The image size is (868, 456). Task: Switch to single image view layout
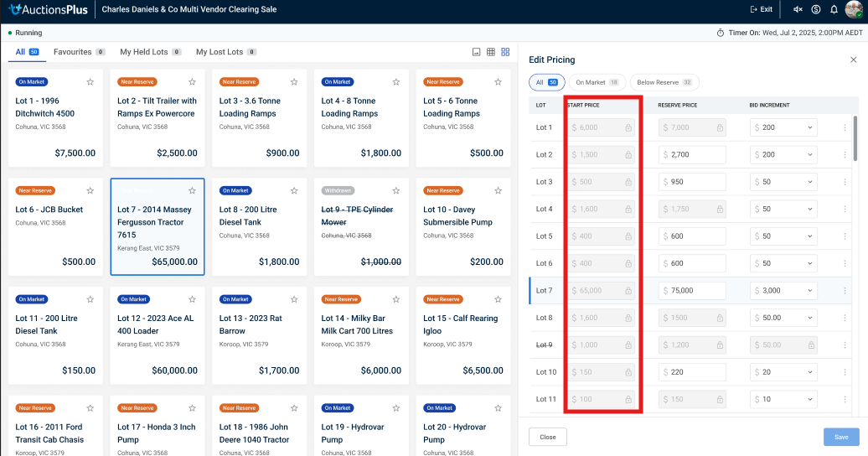pos(477,52)
